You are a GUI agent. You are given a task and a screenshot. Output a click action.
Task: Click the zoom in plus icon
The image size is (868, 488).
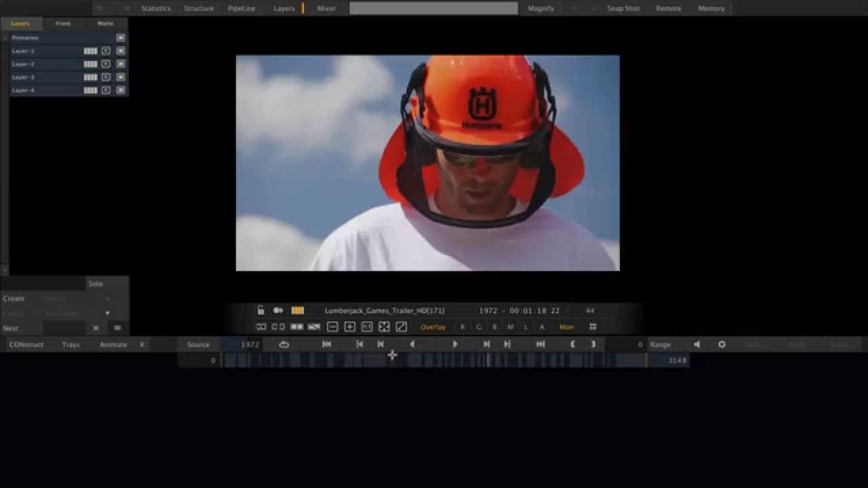pos(350,327)
